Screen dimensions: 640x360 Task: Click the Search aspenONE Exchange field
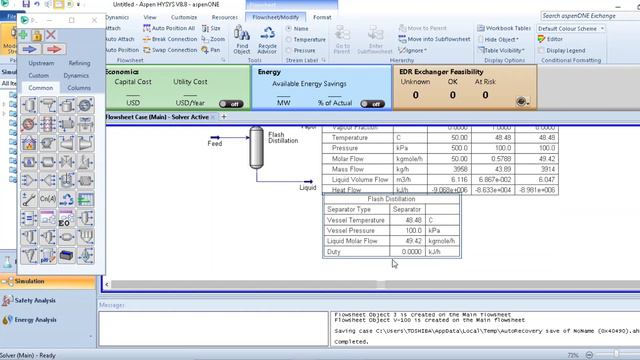tap(590, 16)
